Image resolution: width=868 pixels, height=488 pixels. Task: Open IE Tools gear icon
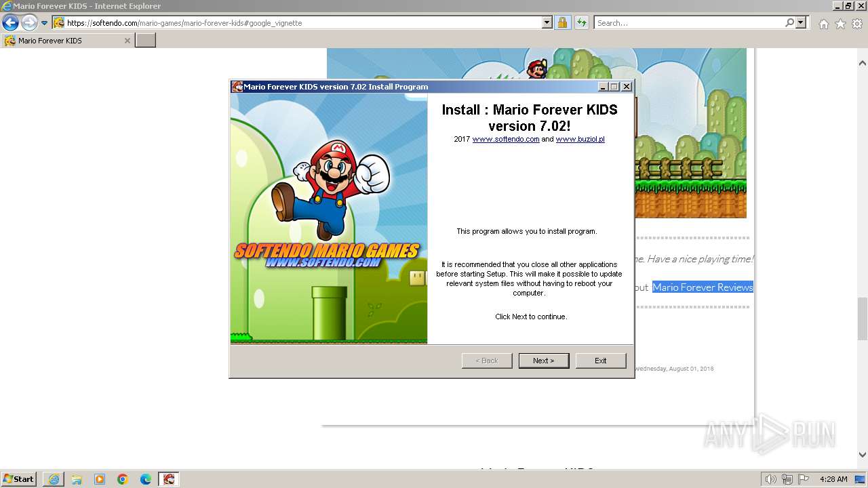(x=857, y=24)
